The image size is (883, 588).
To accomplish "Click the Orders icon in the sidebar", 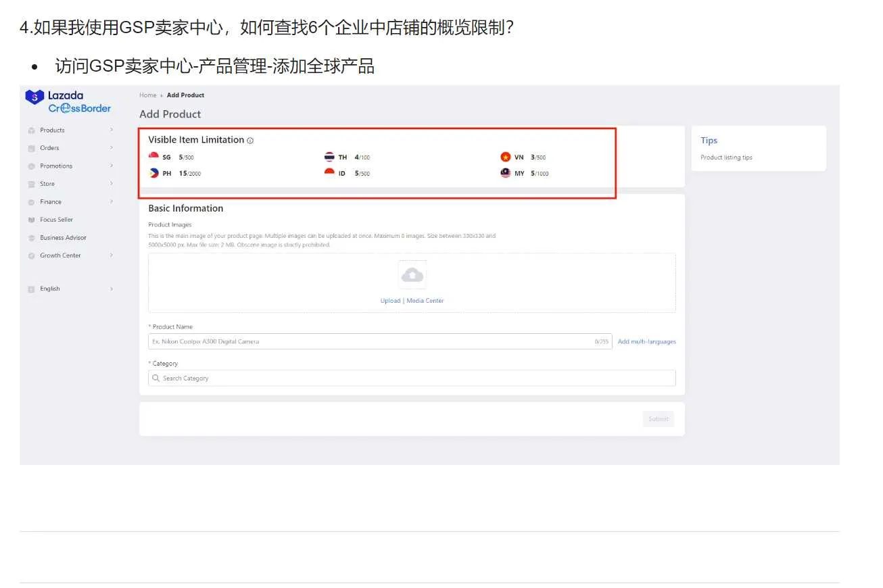I will (31, 147).
